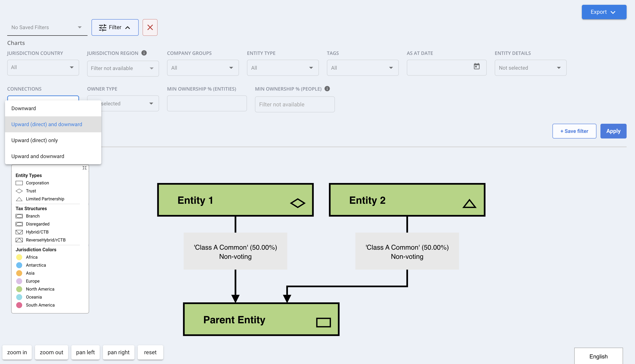Click the Jurisdiction Region info icon

144,53
